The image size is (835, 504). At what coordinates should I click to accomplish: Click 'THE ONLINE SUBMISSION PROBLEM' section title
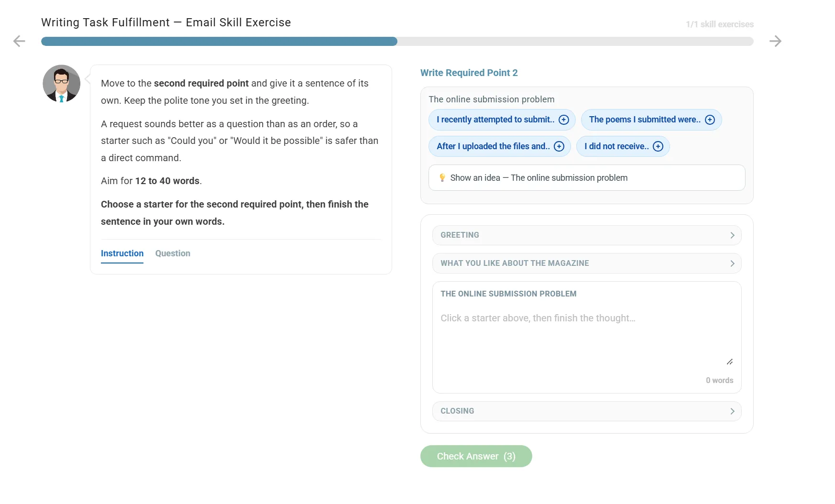pyautogui.click(x=508, y=294)
